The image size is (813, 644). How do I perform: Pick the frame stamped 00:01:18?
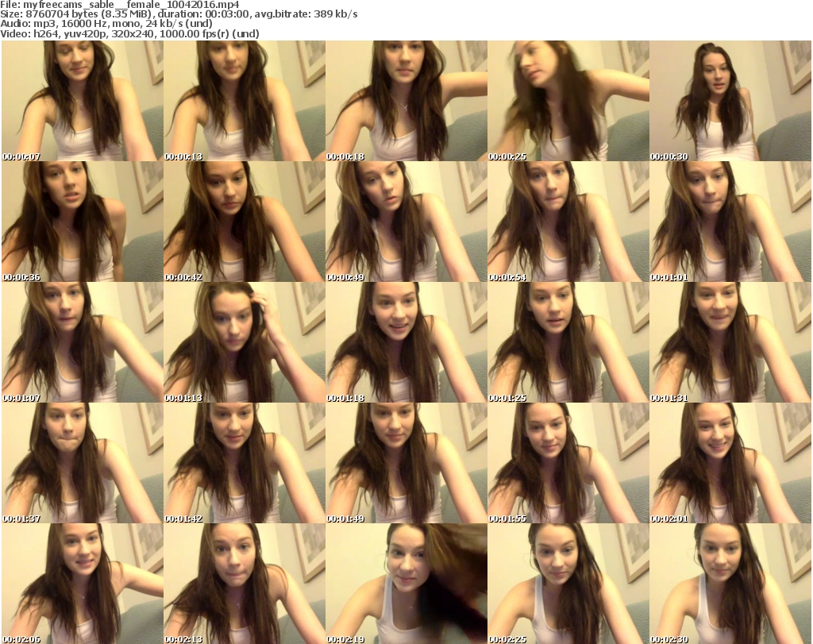[x=406, y=342]
